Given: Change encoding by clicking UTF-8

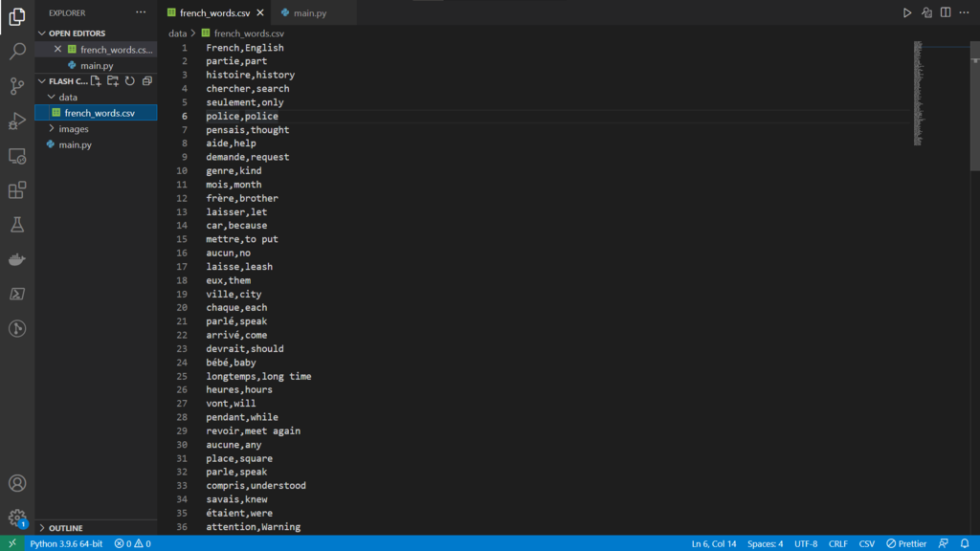Looking at the screenshot, I should [805, 542].
